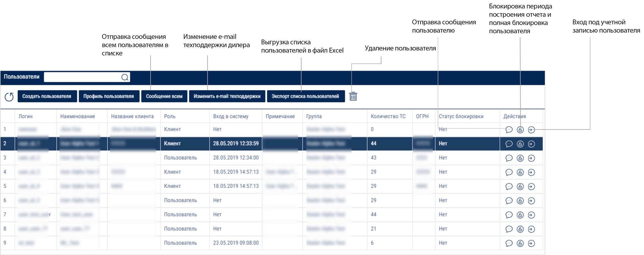Viewport: 644px width, 255px height.
Task: Select cell 28.05.2019 12:33:59
Action: coord(236,143)
